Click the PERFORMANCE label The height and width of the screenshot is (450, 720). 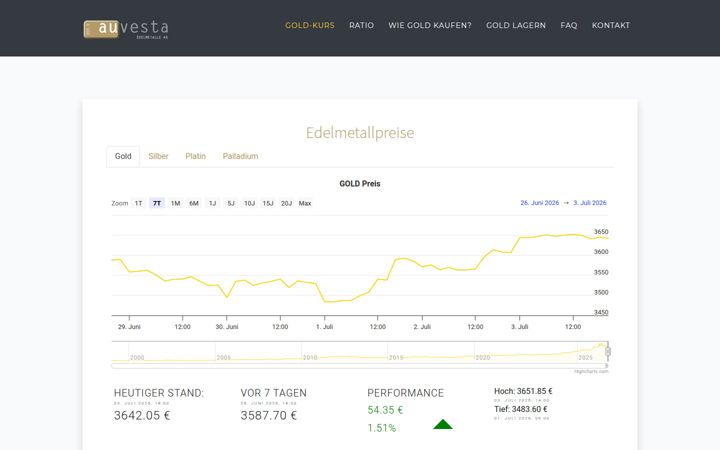(405, 393)
